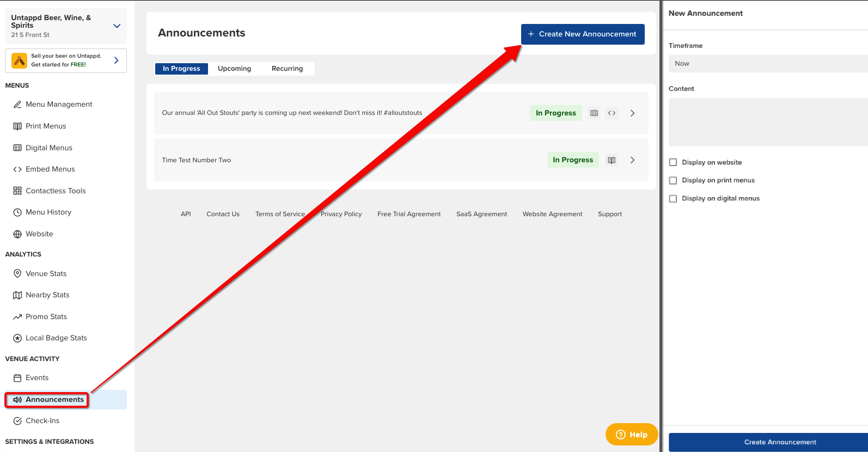The image size is (868, 452).
Task: Select the Website globe icon
Action: coord(17,234)
